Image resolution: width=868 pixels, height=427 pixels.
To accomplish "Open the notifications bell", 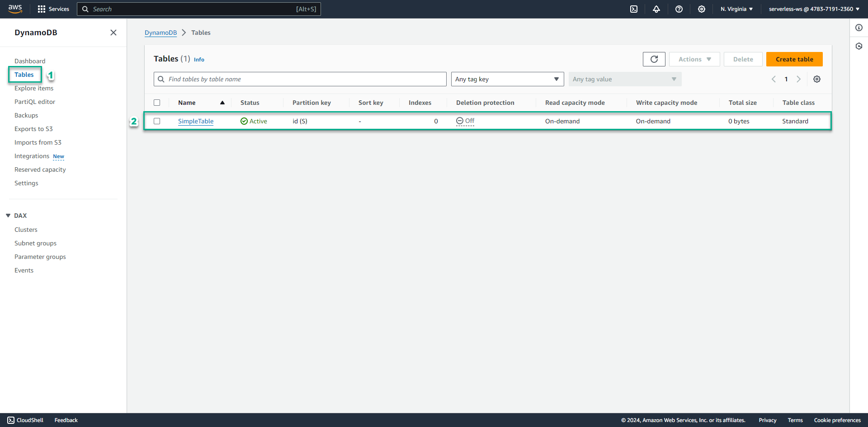I will pyautogui.click(x=656, y=9).
